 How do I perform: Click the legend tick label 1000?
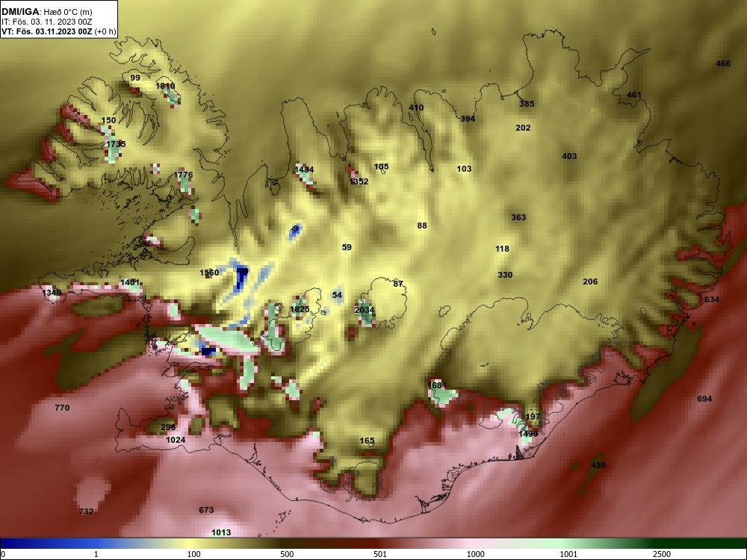pyautogui.click(x=475, y=554)
